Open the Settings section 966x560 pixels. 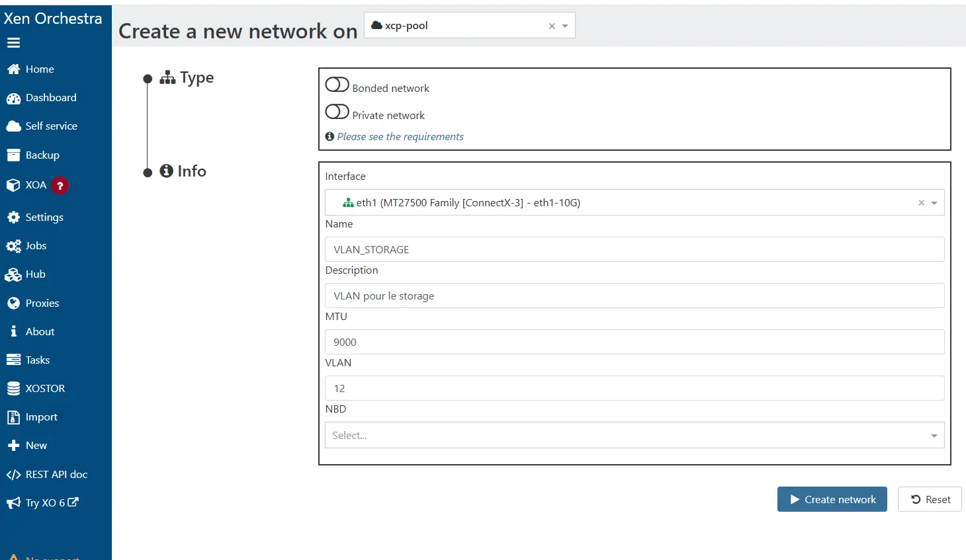click(x=44, y=217)
